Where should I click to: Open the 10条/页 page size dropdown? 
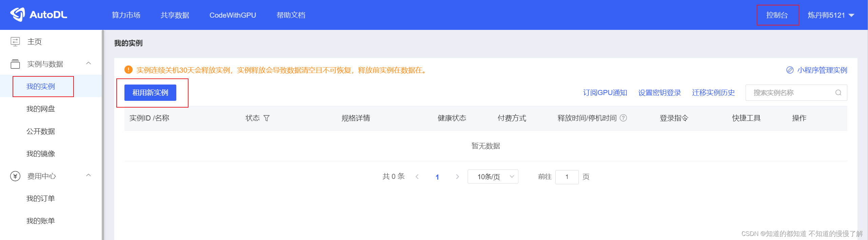[x=493, y=177]
